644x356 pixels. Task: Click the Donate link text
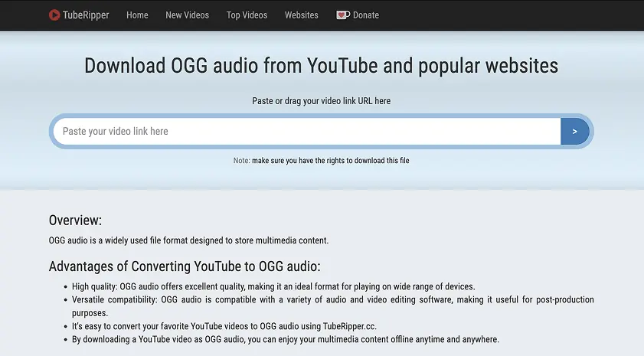click(366, 15)
